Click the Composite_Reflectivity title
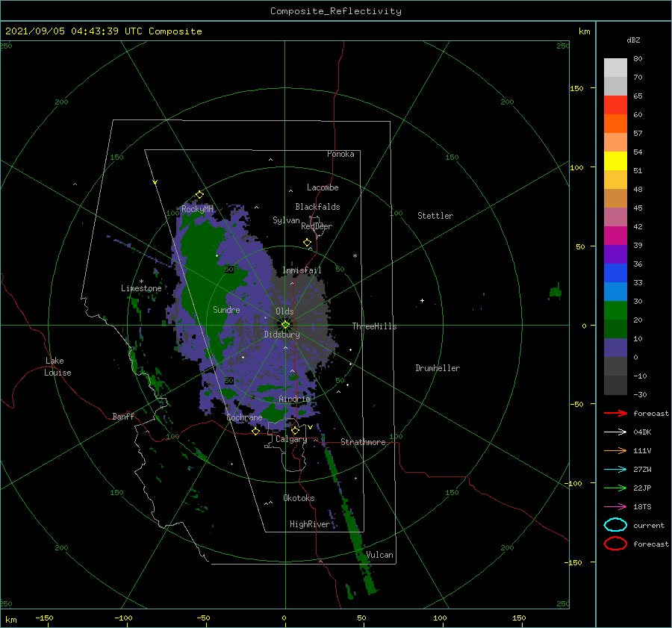This screenshot has height=628, width=672. click(x=336, y=11)
